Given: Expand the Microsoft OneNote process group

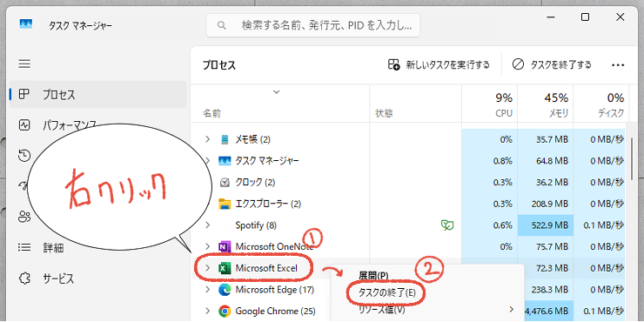Looking at the screenshot, I should point(208,246).
